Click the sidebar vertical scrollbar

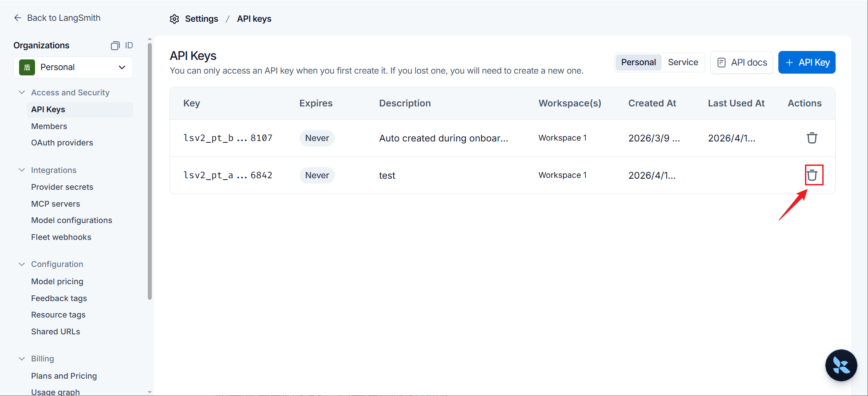[x=150, y=171]
